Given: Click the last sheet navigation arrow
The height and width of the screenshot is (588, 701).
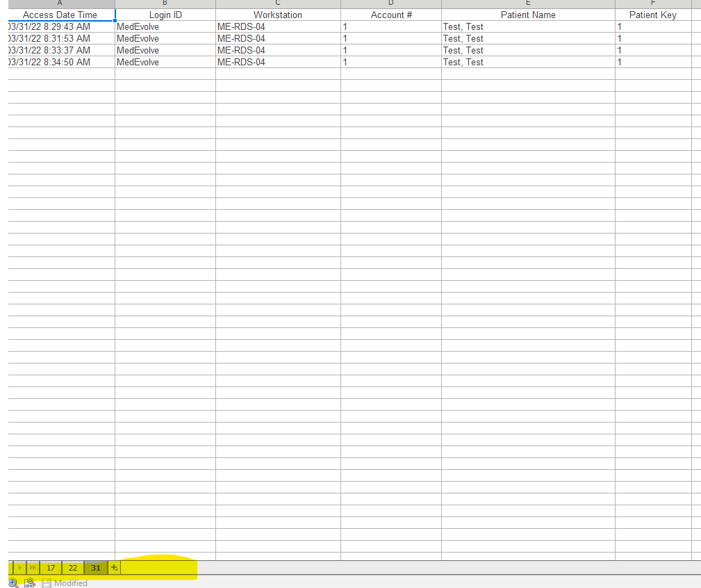Looking at the screenshot, I should coord(33,568).
